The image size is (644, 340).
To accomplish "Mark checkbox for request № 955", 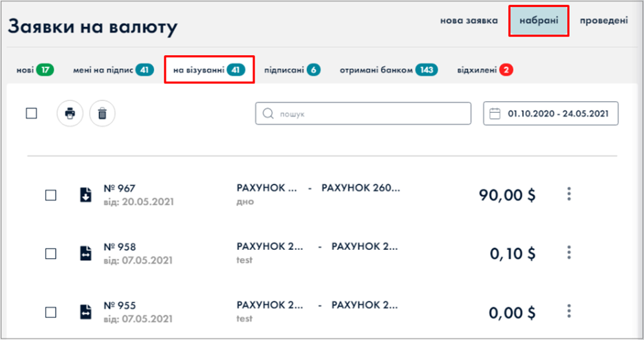I will 50,312.
